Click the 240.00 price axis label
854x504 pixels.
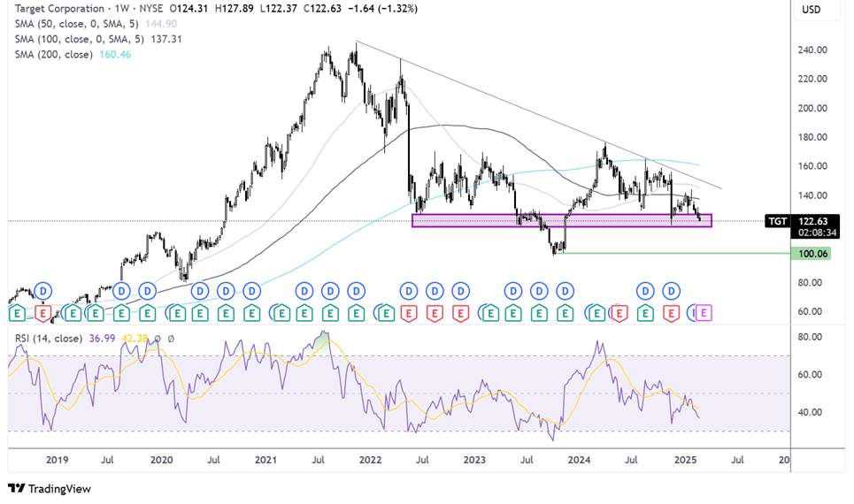click(812, 50)
